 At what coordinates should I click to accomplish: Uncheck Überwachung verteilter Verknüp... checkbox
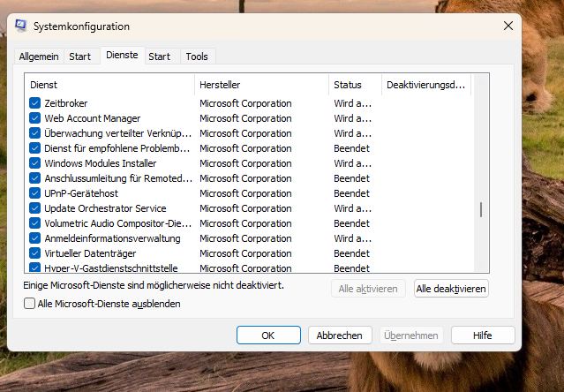click(35, 133)
